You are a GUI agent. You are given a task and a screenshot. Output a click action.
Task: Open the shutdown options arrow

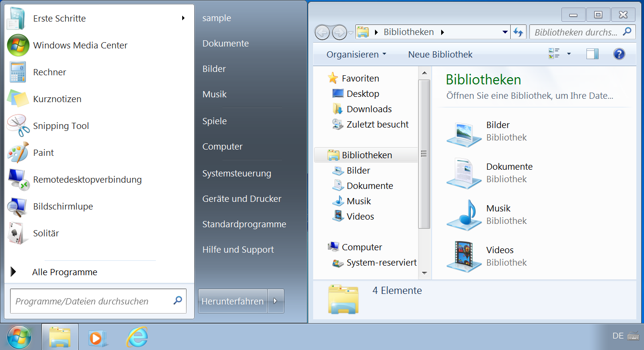click(x=275, y=301)
